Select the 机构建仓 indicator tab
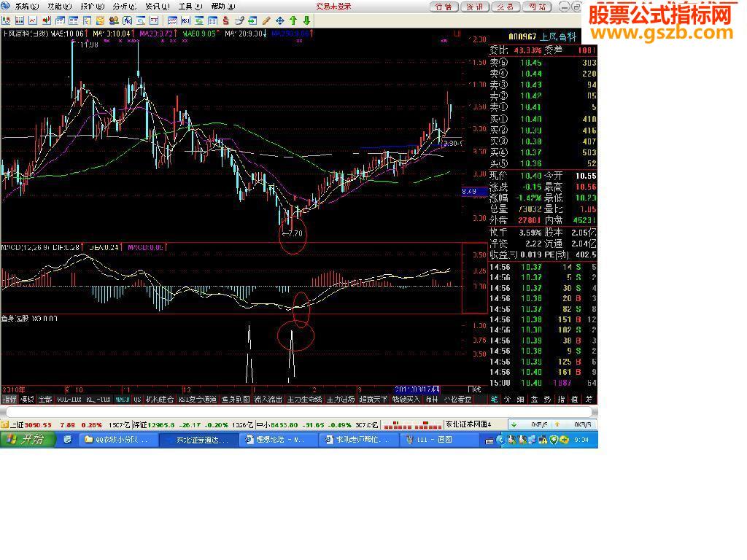747x560 pixels. coord(159,400)
